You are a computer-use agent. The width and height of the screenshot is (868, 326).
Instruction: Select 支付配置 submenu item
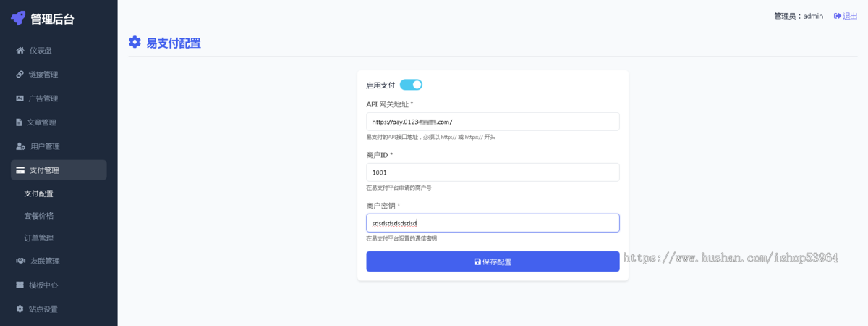coord(39,193)
